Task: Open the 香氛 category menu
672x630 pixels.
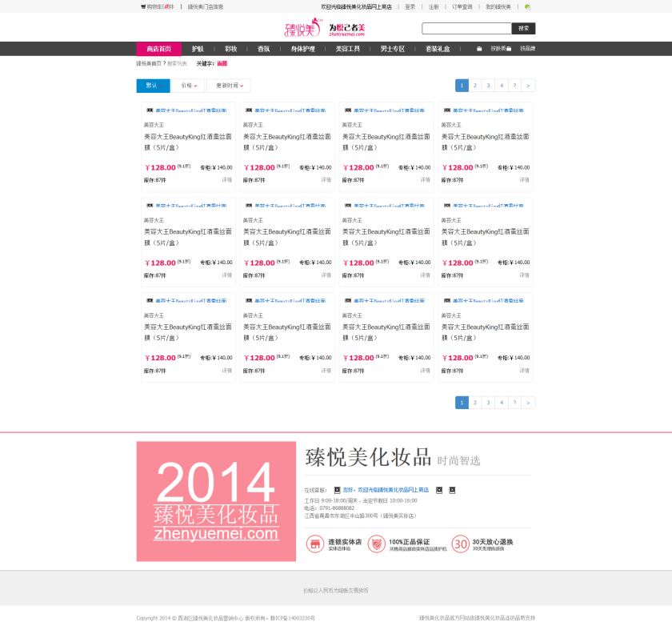Action: 263,49
